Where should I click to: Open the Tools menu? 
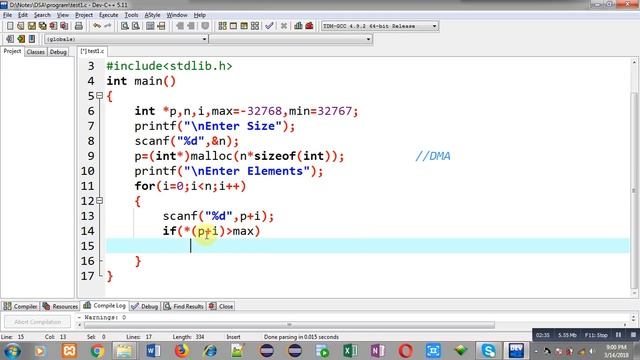(131, 15)
